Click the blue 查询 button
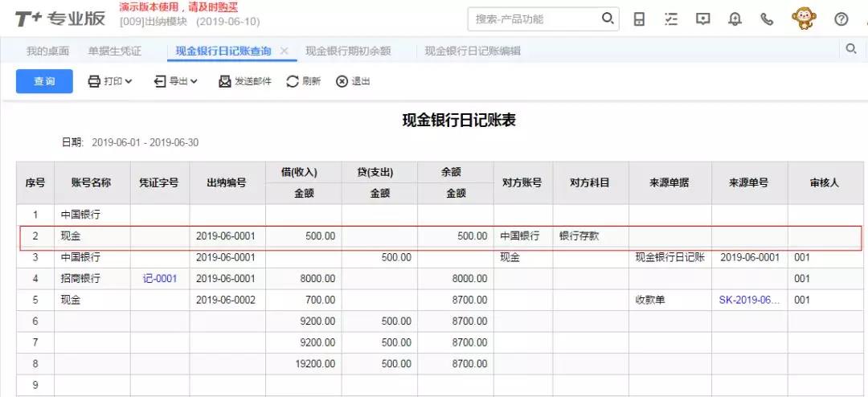 pos(44,81)
